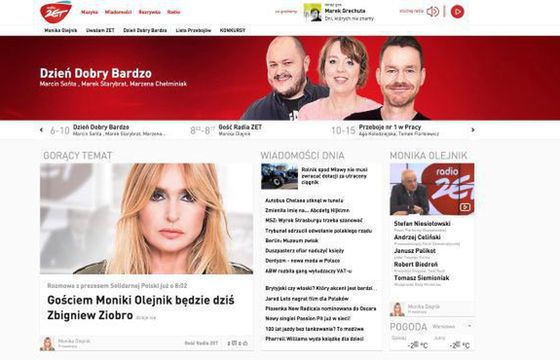The image size is (560, 360).
Task: Open the news Piosenka New Radicals nominowana do Oscara
Action: point(321,309)
